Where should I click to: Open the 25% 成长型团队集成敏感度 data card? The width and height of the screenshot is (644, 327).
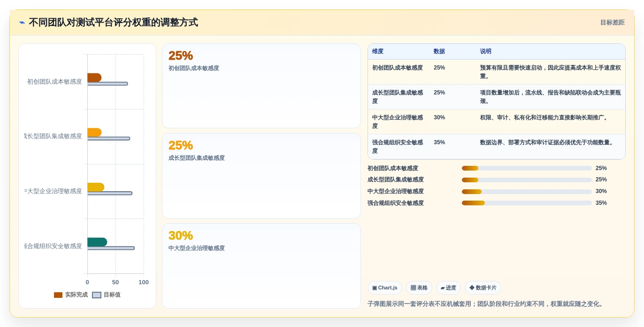261,176
